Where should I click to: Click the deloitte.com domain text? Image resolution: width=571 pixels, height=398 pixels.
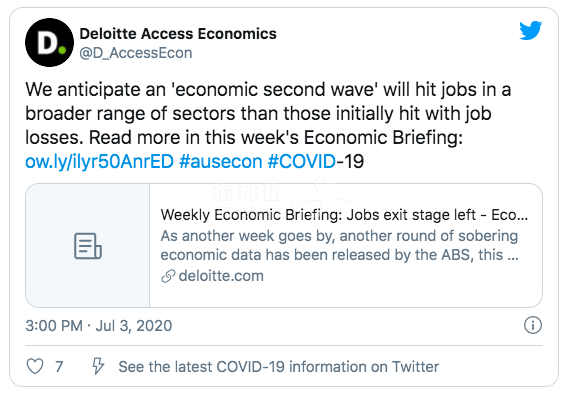point(221,276)
